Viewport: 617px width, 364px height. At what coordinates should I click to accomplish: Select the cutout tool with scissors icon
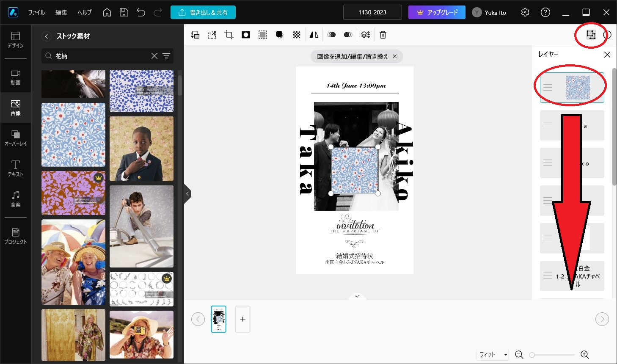coord(212,35)
